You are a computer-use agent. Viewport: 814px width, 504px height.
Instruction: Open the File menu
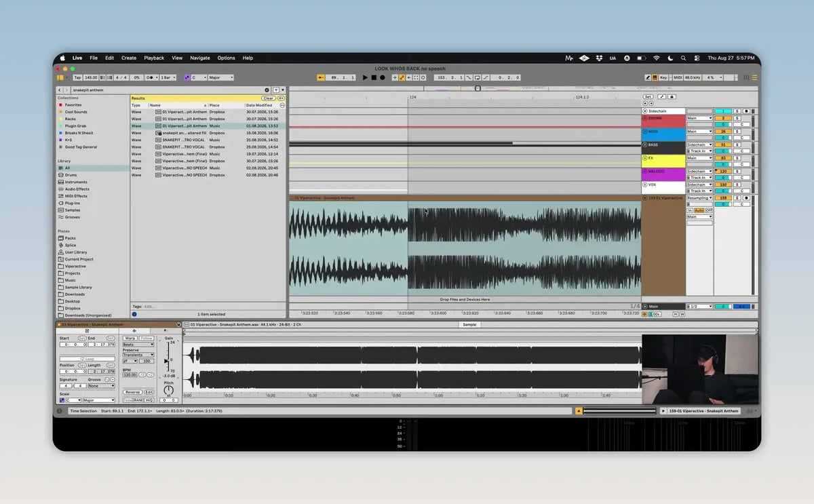(x=94, y=58)
